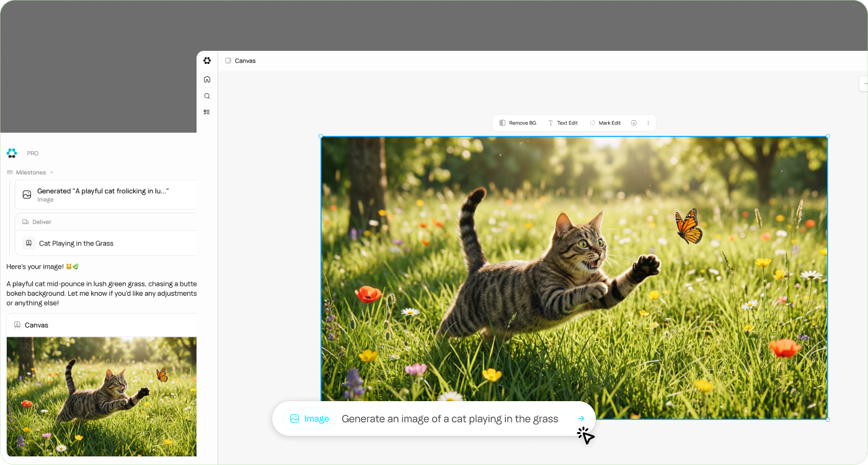Select the Text Edit tool
Image resolution: width=868 pixels, height=465 pixels.
coord(563,123)
